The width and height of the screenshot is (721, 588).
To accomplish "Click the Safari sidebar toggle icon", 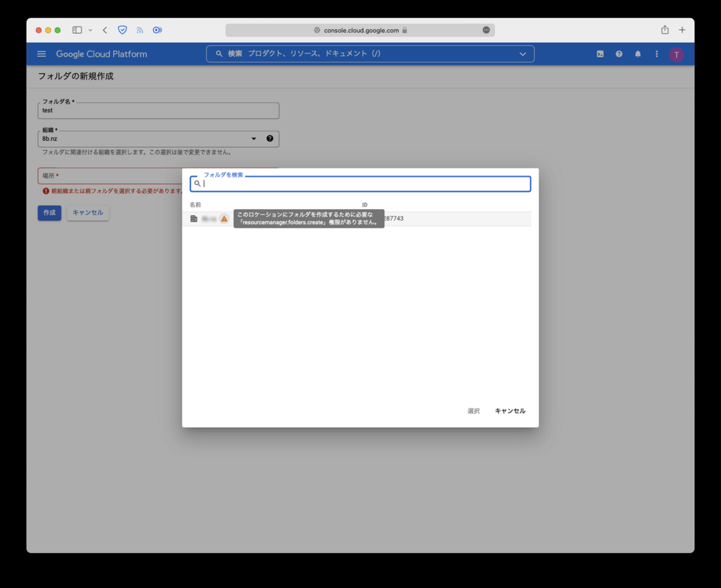I will click(x=77, y=30).
